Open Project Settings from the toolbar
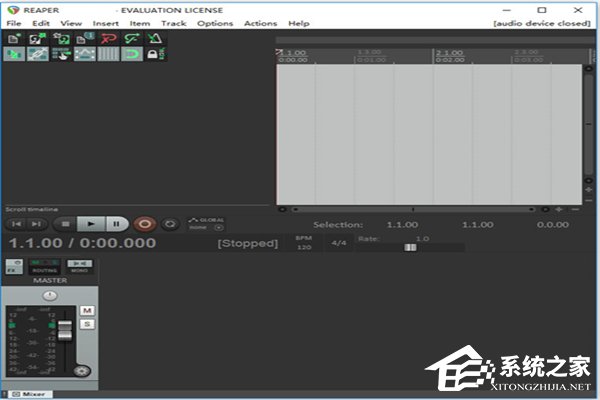 85,39
